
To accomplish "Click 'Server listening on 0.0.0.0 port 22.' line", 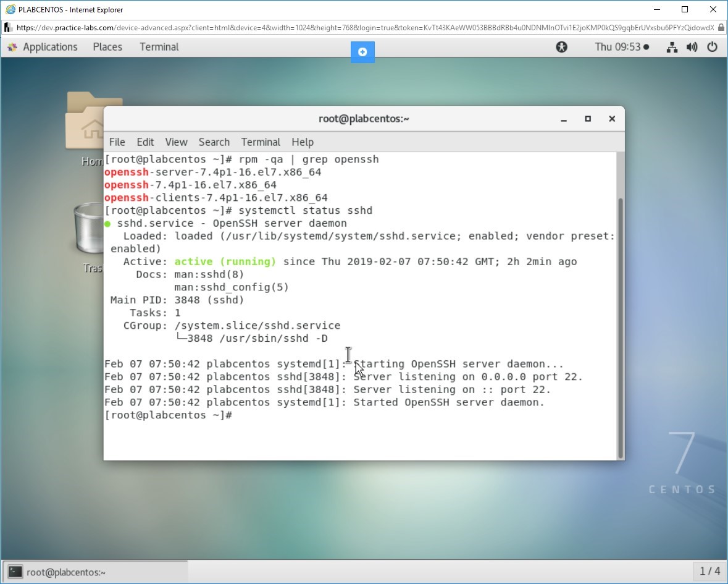I will pos(468,377).
